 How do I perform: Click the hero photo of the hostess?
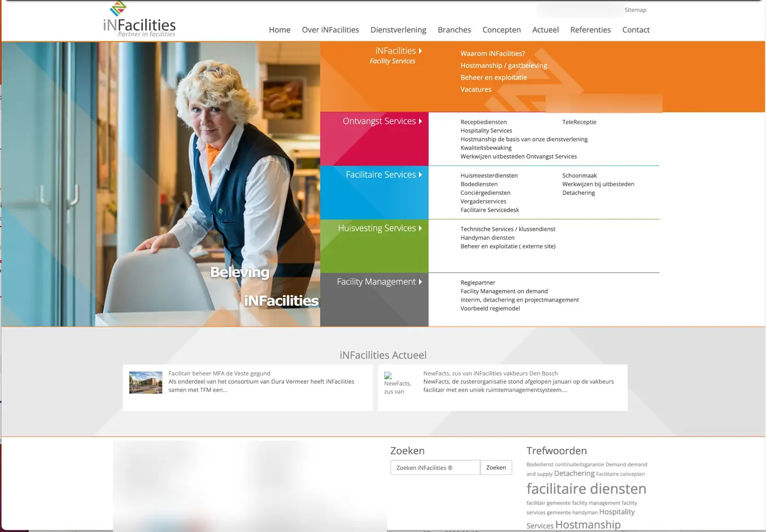click(x=161, y=184)
